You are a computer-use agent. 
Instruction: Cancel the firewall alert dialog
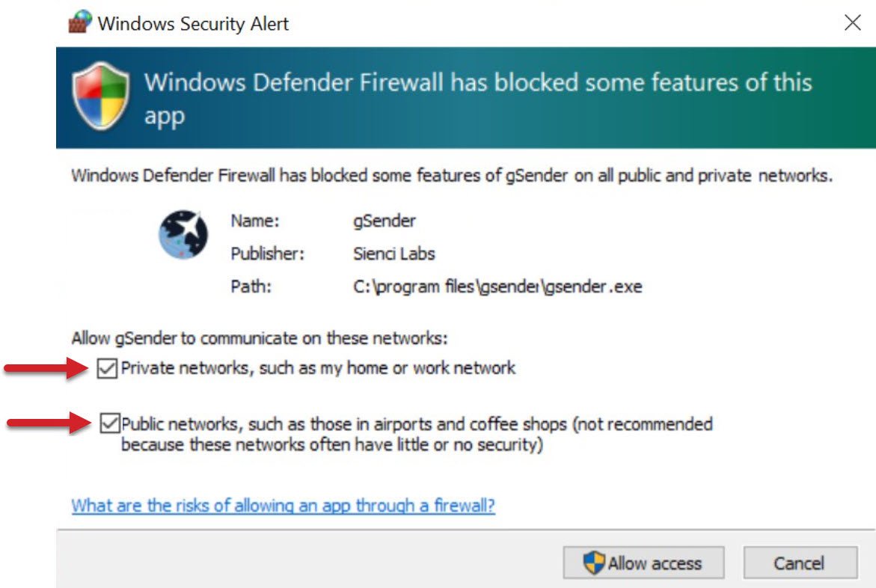800,563
